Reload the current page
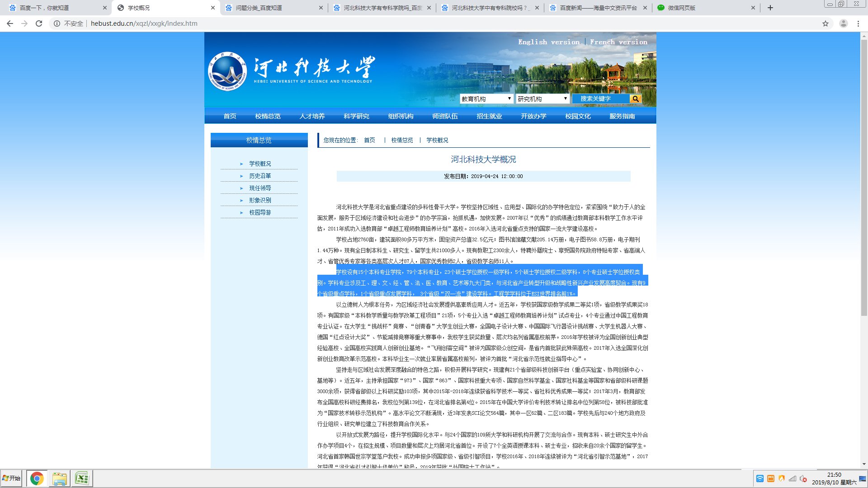Image resolution: width=868 pixels, height=488 pixels. click(38, 23)
